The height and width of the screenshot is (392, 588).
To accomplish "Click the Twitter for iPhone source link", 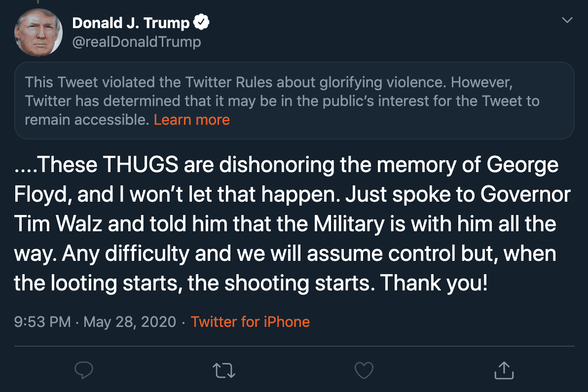I will pos(250,322).
